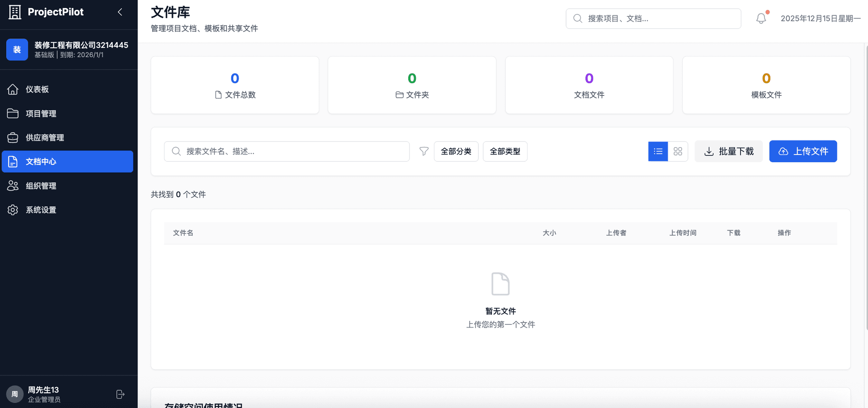Open the 全部类型 type dropdown
Viewport: 868px width, 408px height.
[x=505, y=151]
